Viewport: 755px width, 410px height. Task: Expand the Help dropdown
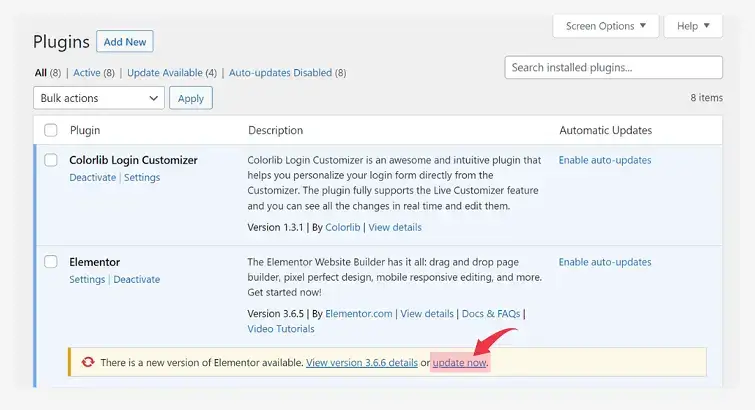693,26
